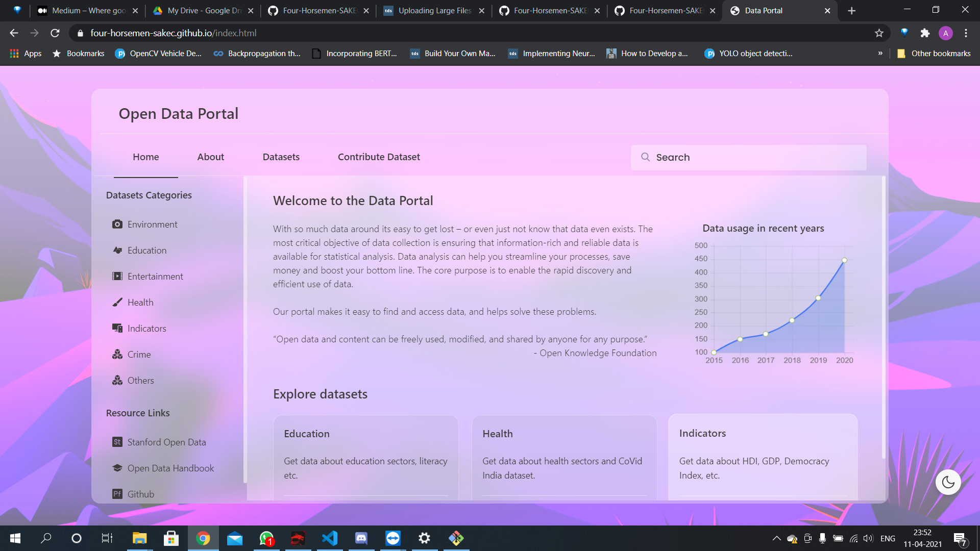Click the Indicators category icon

click(x=117, y=329)
